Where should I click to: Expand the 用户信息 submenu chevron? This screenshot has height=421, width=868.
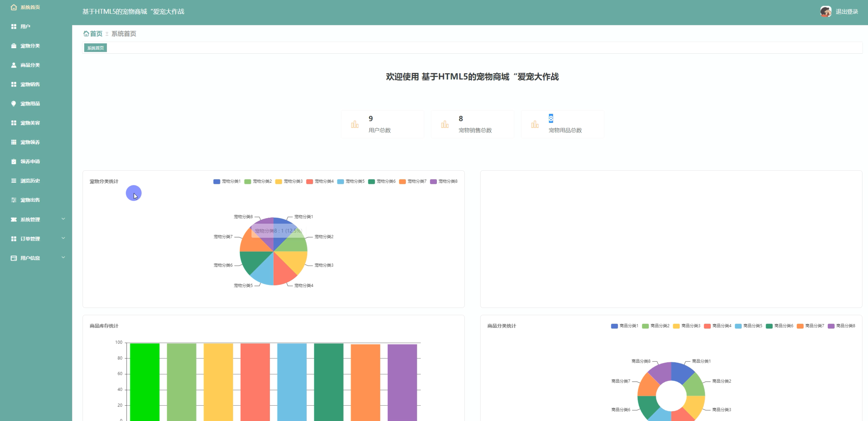pos(63,258)
